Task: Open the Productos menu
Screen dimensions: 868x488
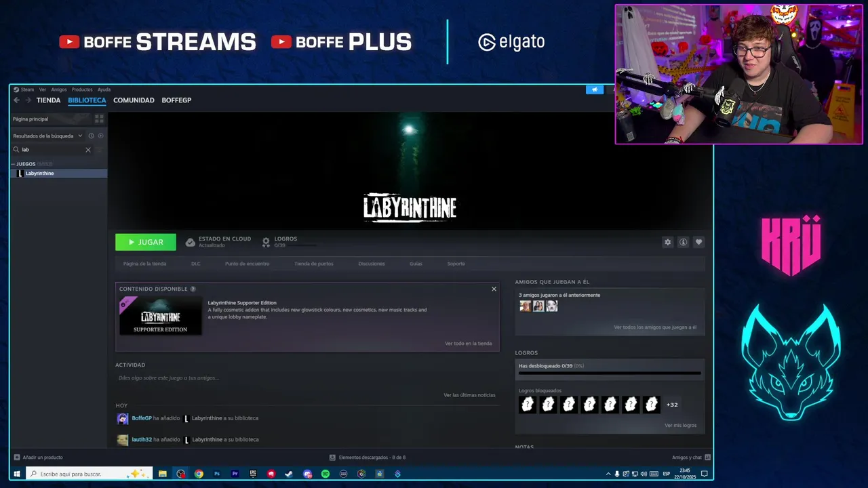Action: [x=82, y=89]
